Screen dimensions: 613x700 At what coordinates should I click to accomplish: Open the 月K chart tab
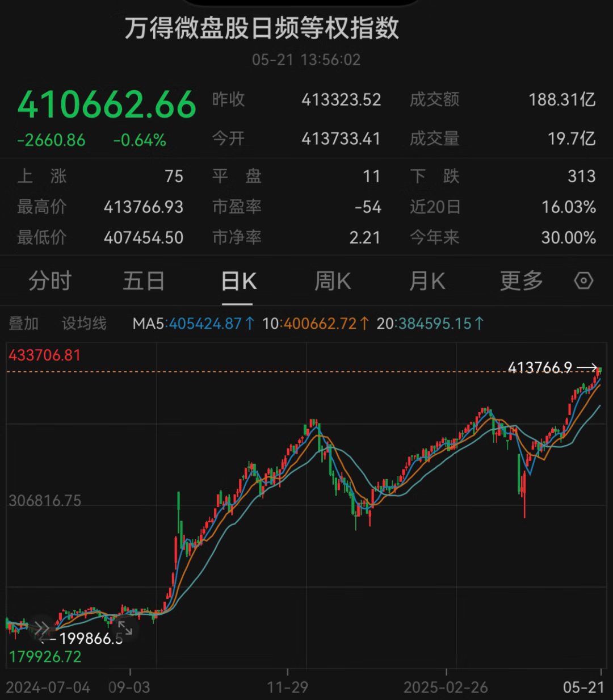427,281
